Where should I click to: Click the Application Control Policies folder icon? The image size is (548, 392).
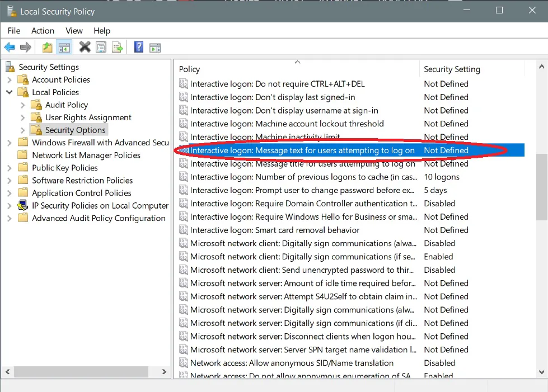pos(23,193)
